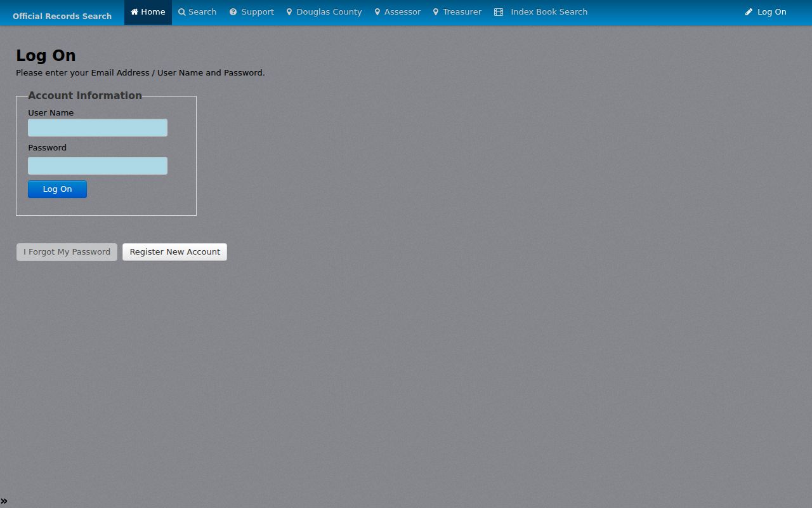Click the Douglas County map pin icon
The height and width of the screenshot is (508, 812).
click(x=289, y=12)
